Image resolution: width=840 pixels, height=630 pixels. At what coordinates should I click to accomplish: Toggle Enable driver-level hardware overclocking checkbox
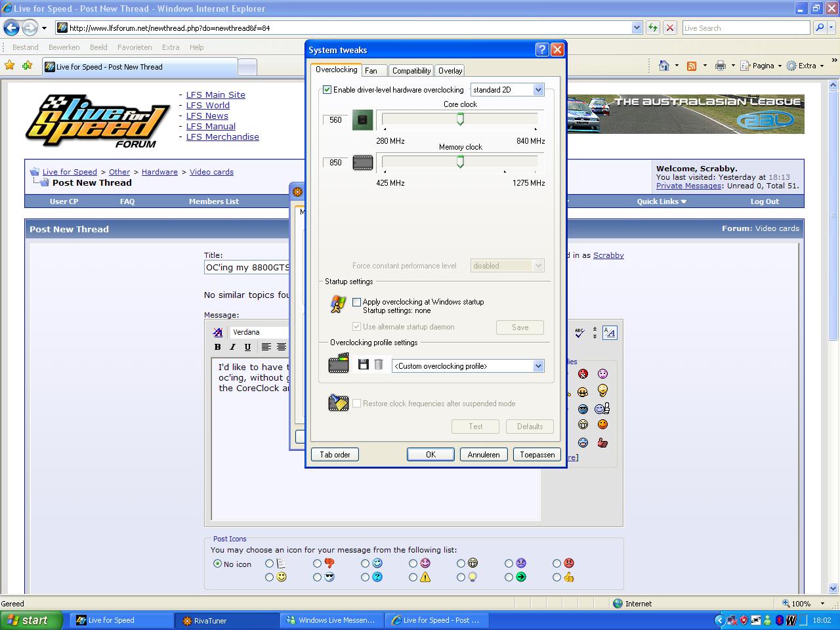[327, 90]
